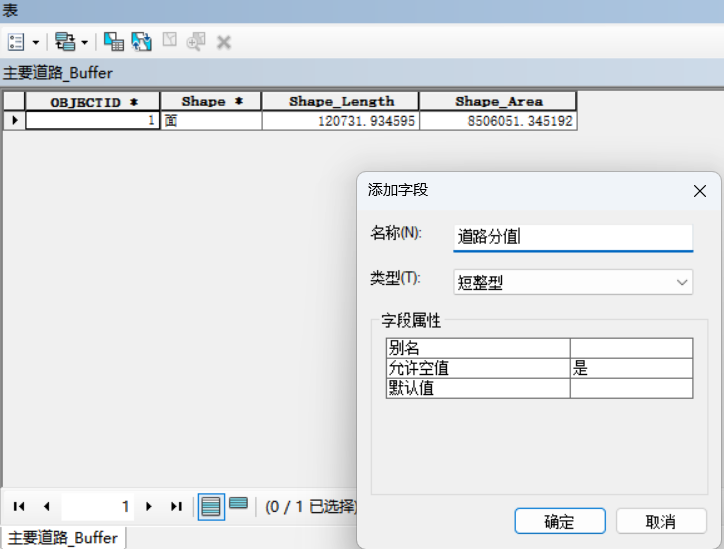Open the Related Tables icon
The image size is (724, 549).
point(65,42)
